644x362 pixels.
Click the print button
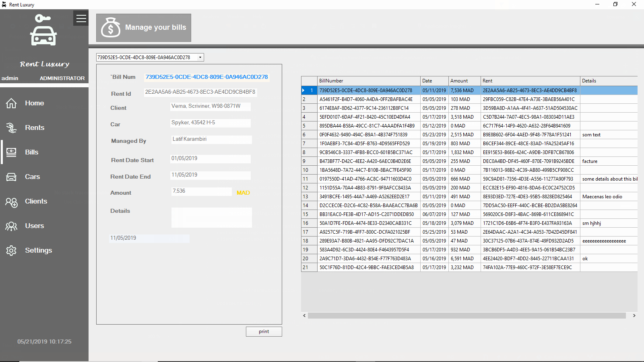point(264,331)
